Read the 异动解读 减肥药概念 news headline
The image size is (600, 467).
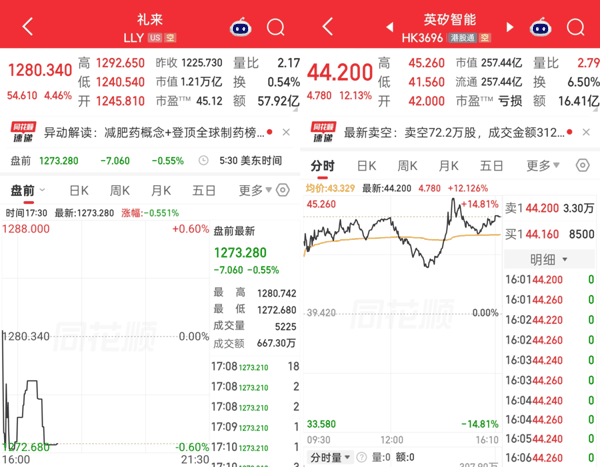(154, 132)
